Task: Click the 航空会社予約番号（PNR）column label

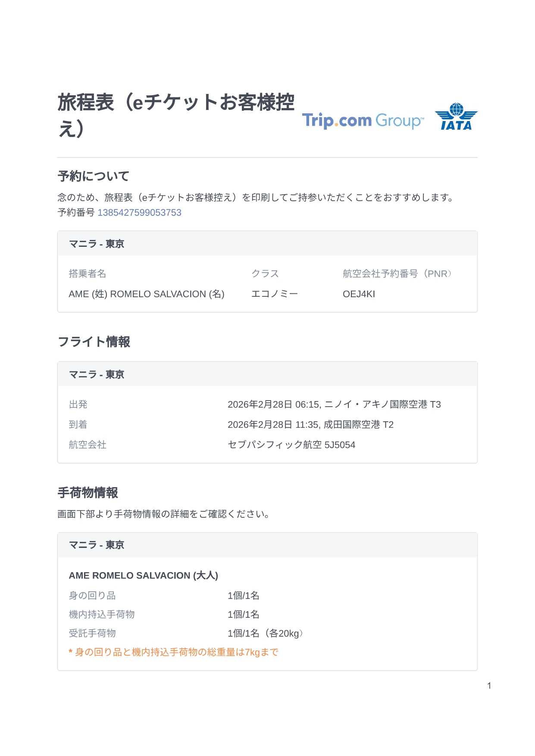Action: 397,274
